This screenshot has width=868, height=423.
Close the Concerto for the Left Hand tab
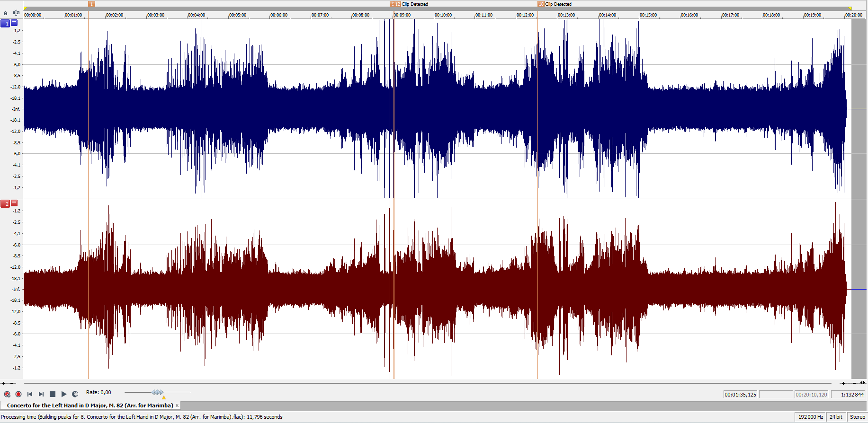pyautogui.click(x=177, y=405)
